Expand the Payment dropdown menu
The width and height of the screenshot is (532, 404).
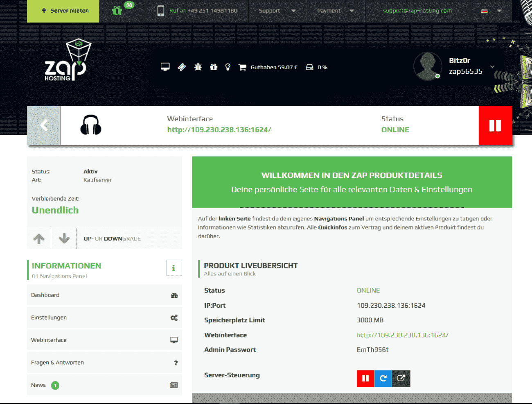(336, 11)
